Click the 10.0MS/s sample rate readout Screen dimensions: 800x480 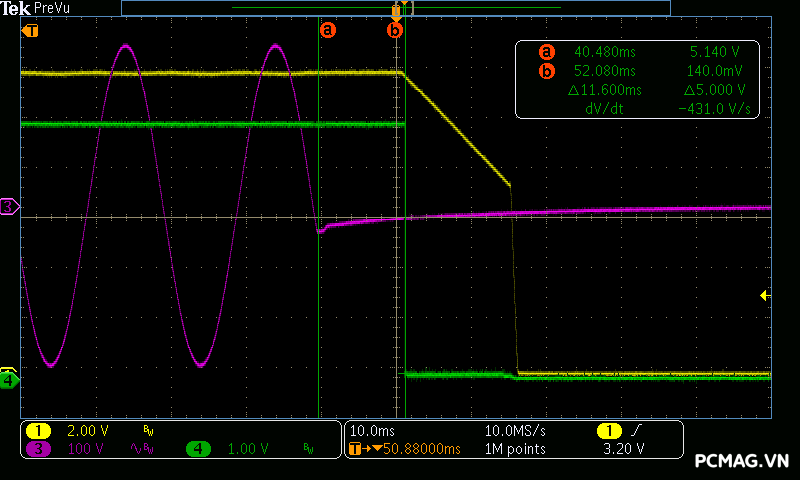pyautogui.click(x=516, y=430)
